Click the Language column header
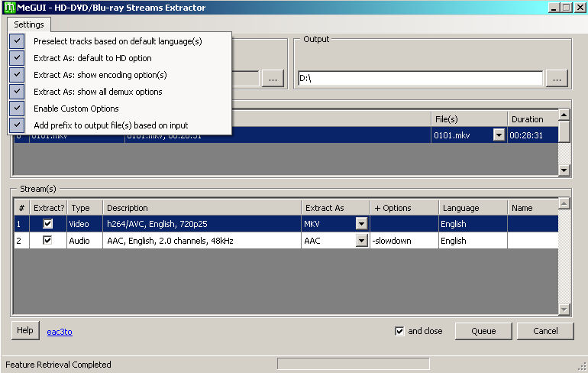 [473, 208]
